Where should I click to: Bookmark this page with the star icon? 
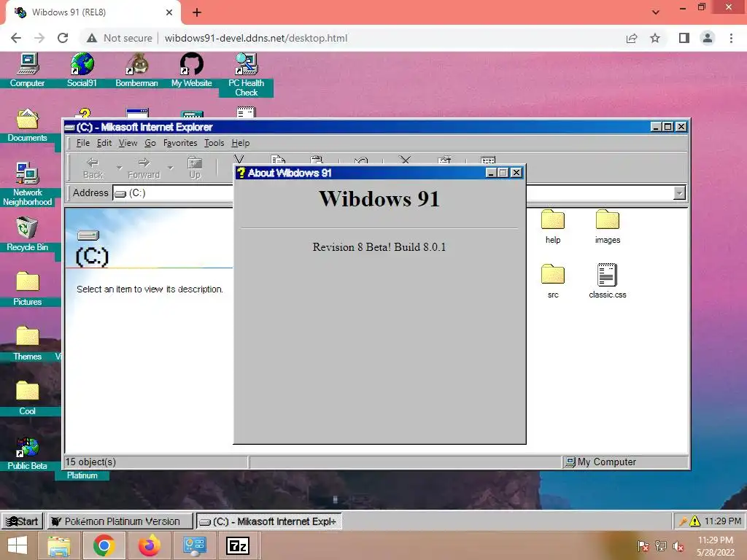655,38
